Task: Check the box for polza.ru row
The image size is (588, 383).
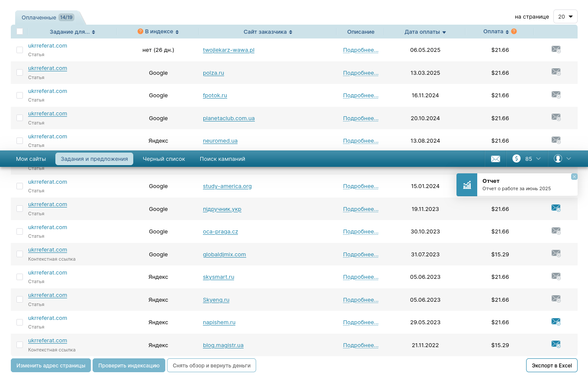Action: click(19, 72)
